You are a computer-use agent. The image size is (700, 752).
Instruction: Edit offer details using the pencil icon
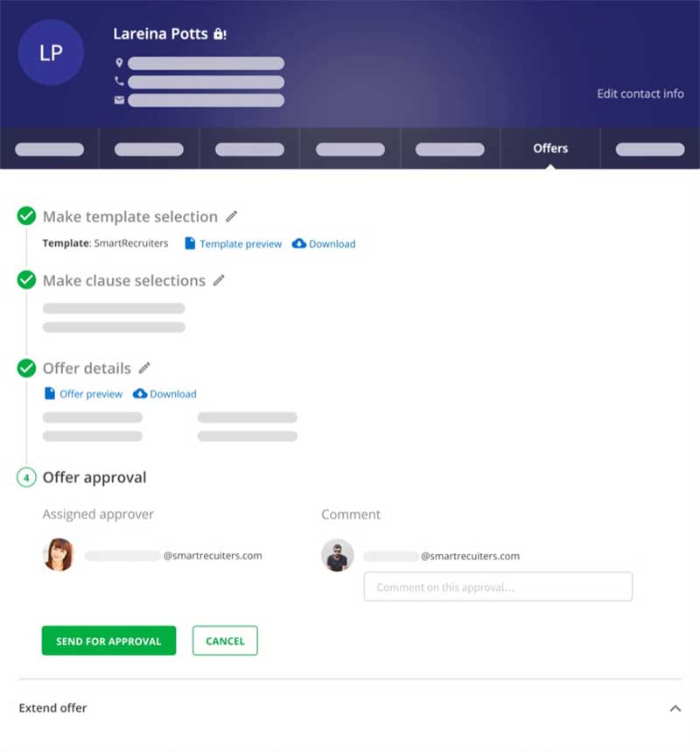(x=144, y=368)
